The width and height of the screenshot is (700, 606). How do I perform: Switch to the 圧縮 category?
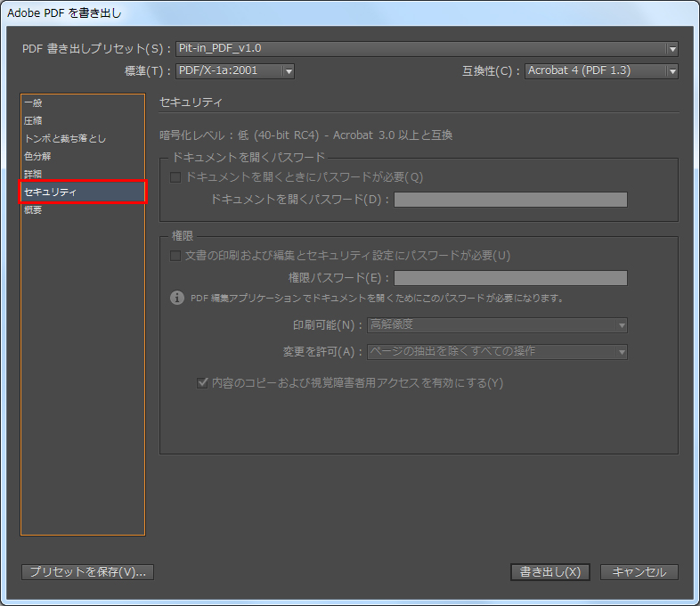33,120
